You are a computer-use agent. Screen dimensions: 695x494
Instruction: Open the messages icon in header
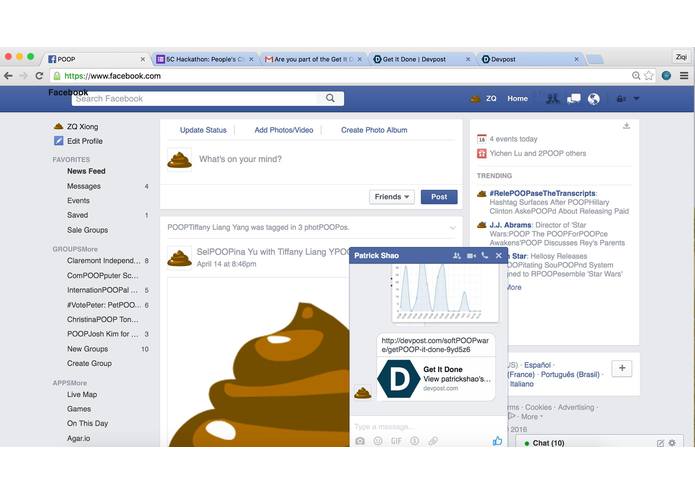coord(574,98)
